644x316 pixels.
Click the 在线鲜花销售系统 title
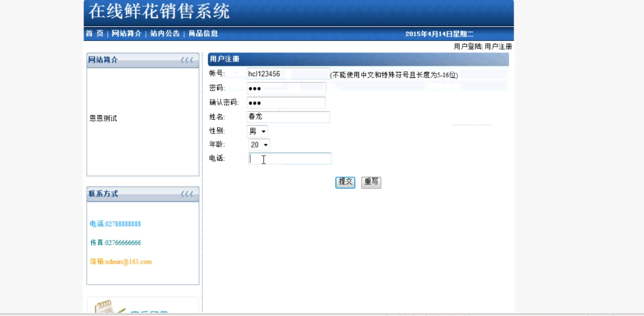pos(159,12)
